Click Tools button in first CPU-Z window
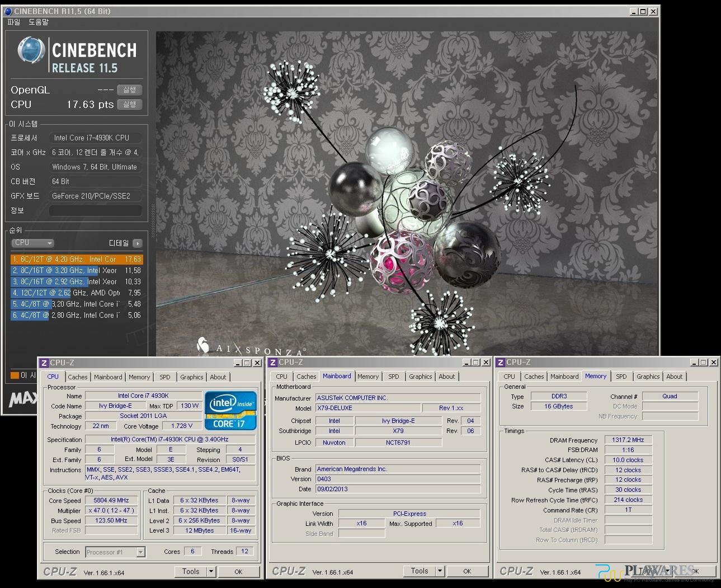721x588 pixels. 191,571
